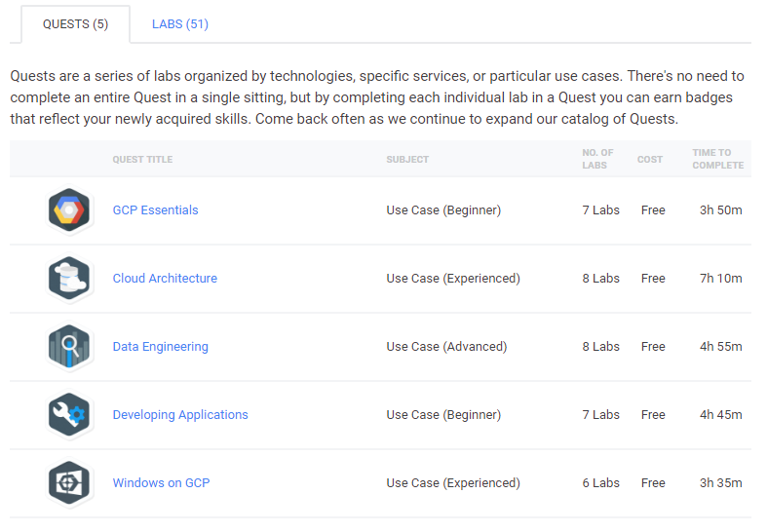Click the 6 Labs count for Windows on GCP

click(600, 483)
